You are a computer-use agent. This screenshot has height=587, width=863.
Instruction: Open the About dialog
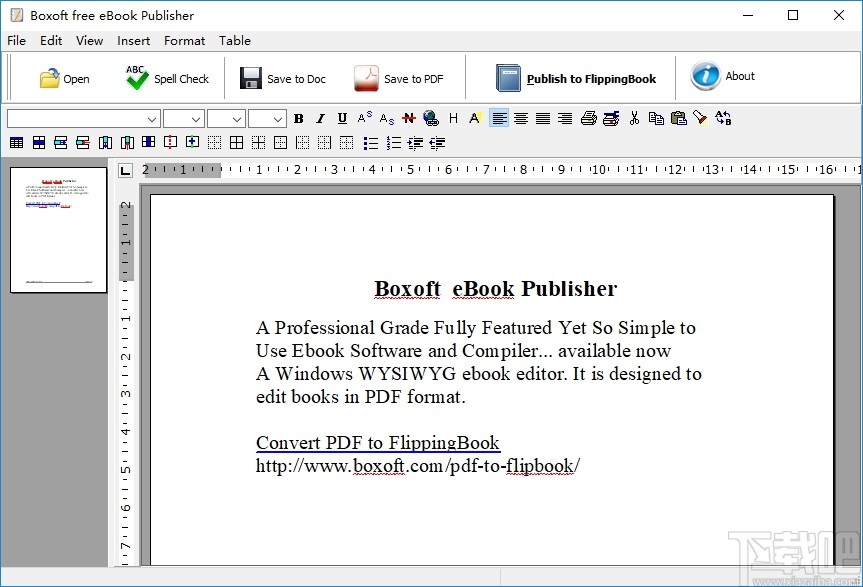[x=721, y=77]
